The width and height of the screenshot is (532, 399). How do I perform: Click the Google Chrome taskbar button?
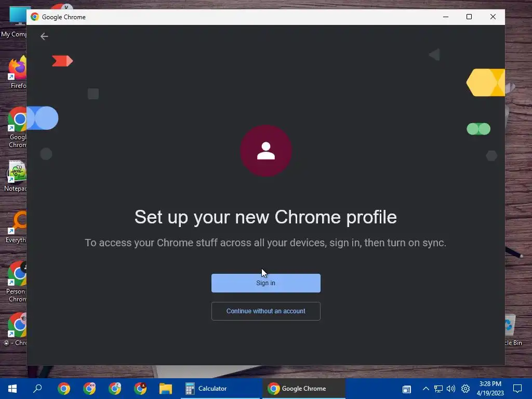point(303,389)
